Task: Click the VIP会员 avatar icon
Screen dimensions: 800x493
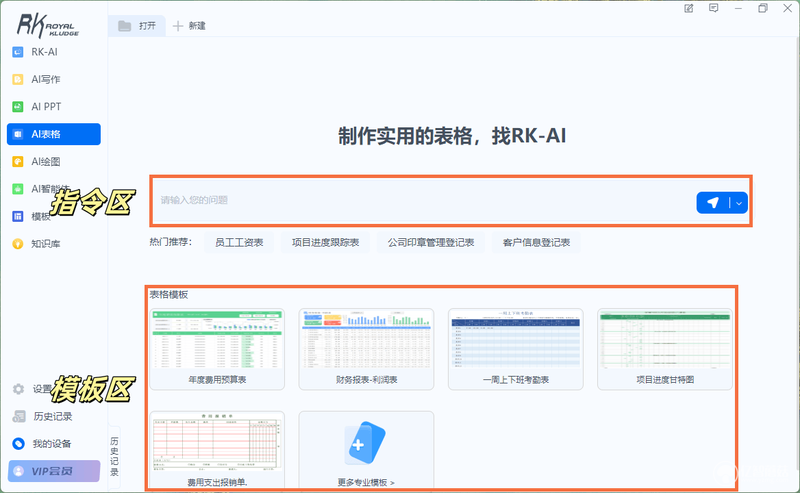Action: [x=19, y=471]
